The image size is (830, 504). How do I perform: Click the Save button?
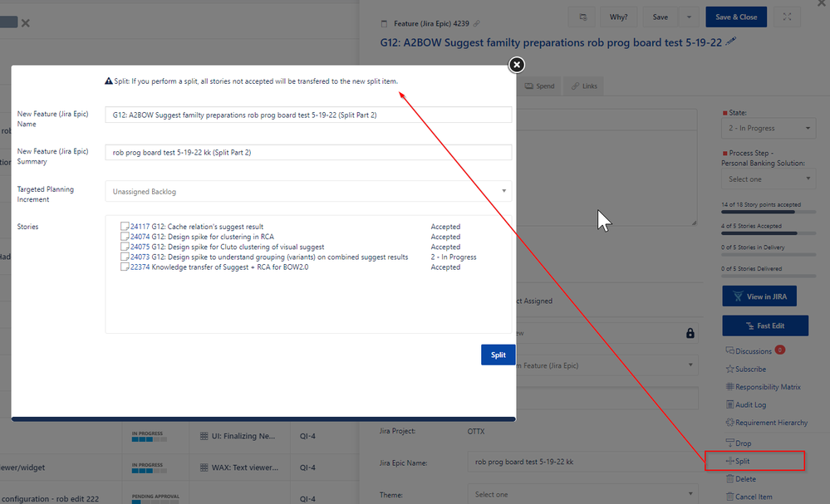tap(660, 17)
